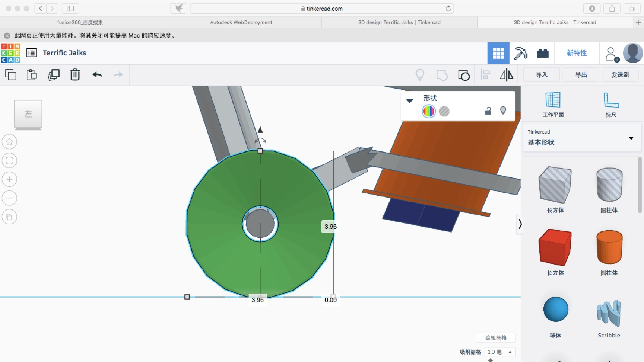Click the Show All lightbulb toolbar icon
The height and width of the screenshot is (362, 644).
click(420, 75)
